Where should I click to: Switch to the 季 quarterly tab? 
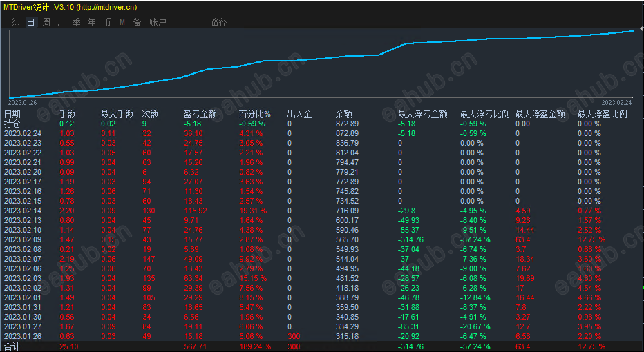[77, 22]
